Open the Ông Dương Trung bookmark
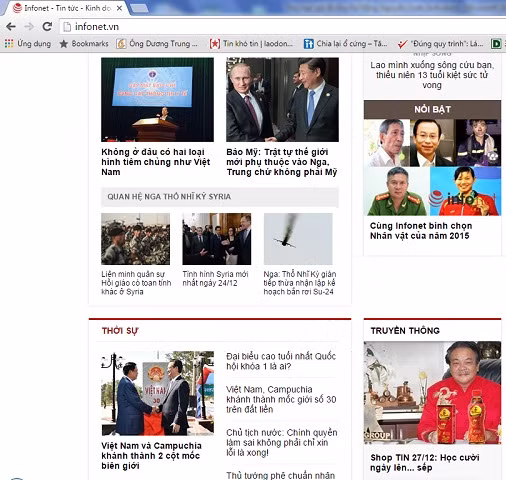The width and height of the screenshot is (506, 480). pyautogui.click(x=157, y=44)
